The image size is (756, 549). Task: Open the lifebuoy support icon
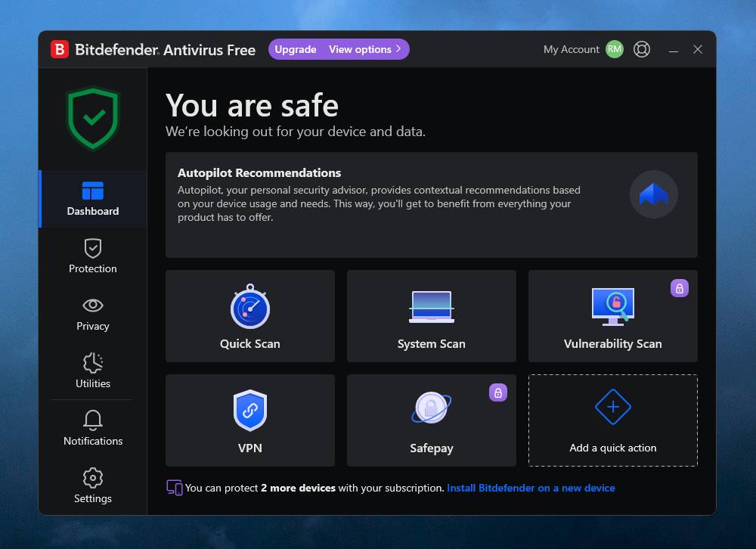coord(642,49)
